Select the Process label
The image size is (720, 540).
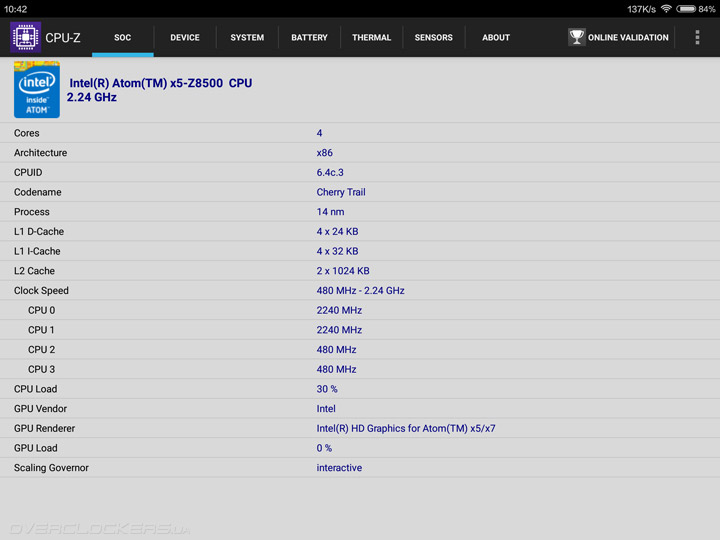click(x=32, y=212)
